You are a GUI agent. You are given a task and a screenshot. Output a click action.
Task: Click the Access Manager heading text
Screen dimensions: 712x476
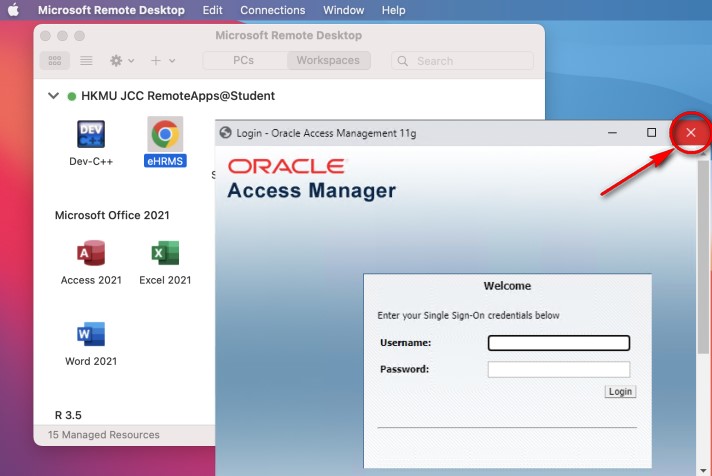click(312, 190)
